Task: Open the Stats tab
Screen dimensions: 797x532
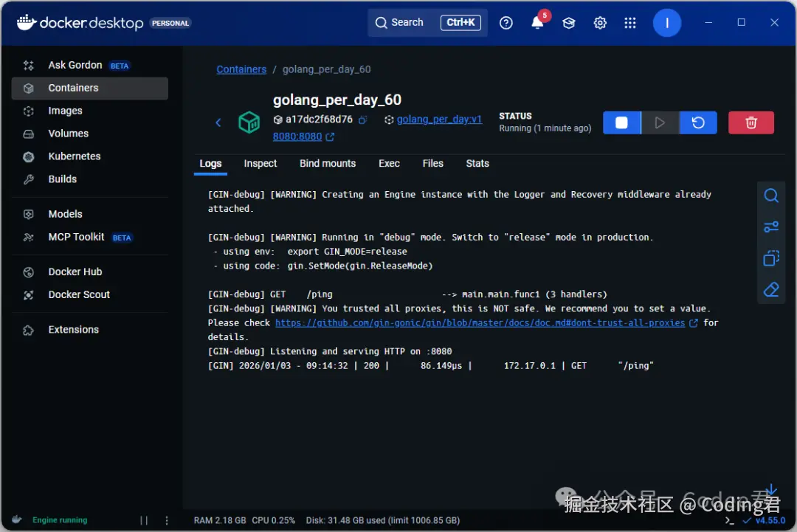Action: point(477,164)
